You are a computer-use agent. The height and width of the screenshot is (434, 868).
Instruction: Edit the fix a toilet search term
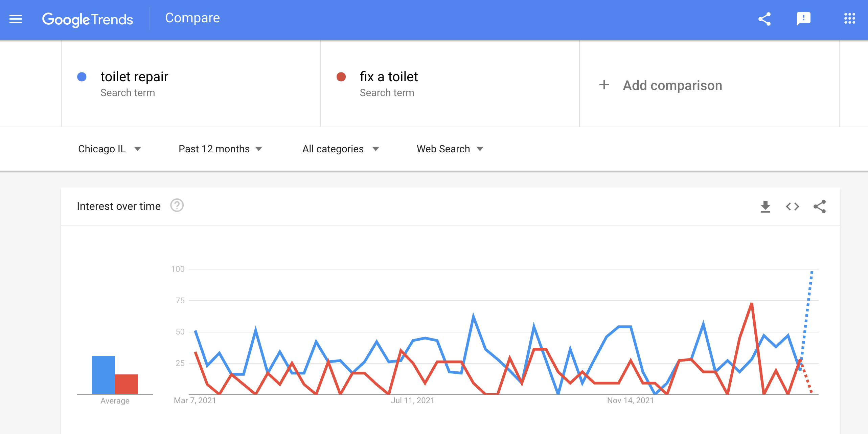(389, 77)
